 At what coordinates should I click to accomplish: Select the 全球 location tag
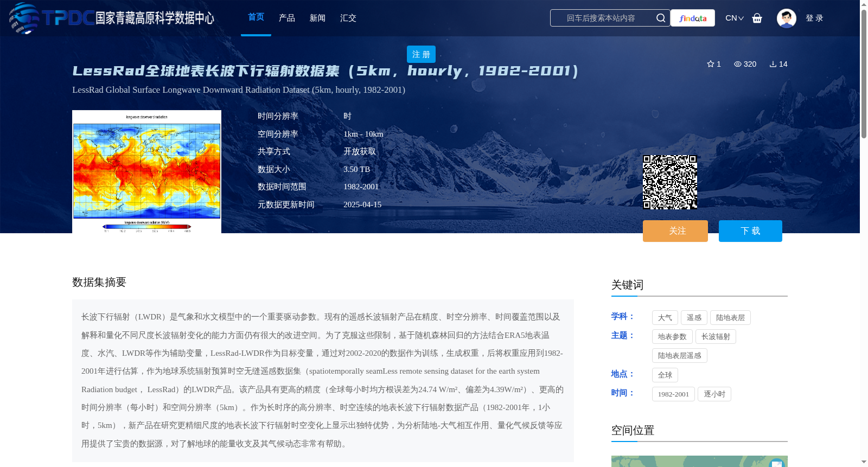(665, 375)
